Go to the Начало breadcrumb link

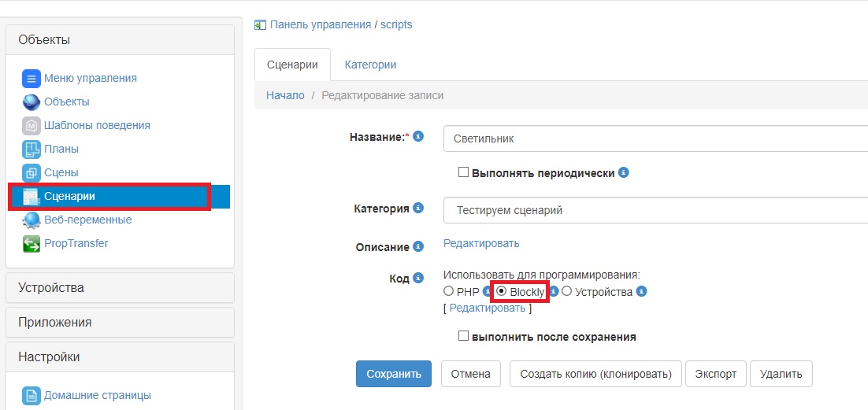click(x=285, y=95)
